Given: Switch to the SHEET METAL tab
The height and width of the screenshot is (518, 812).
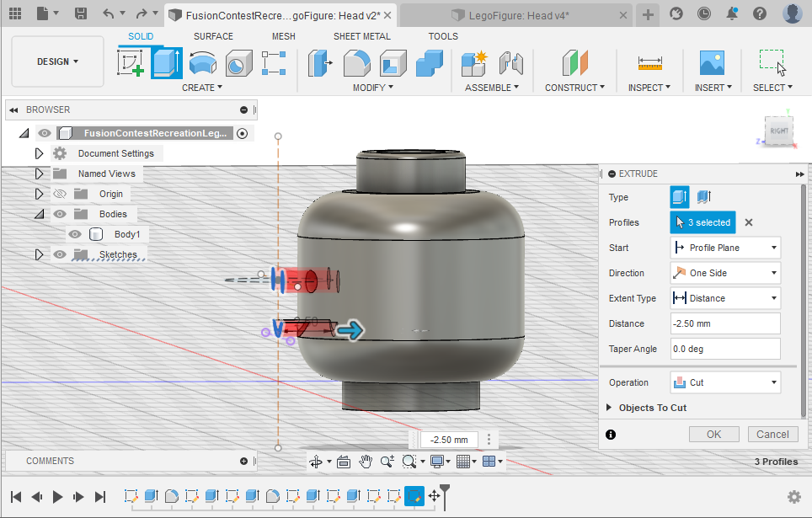Looking at the screenshot, I should pyautogui.click(x=362, y=36).
